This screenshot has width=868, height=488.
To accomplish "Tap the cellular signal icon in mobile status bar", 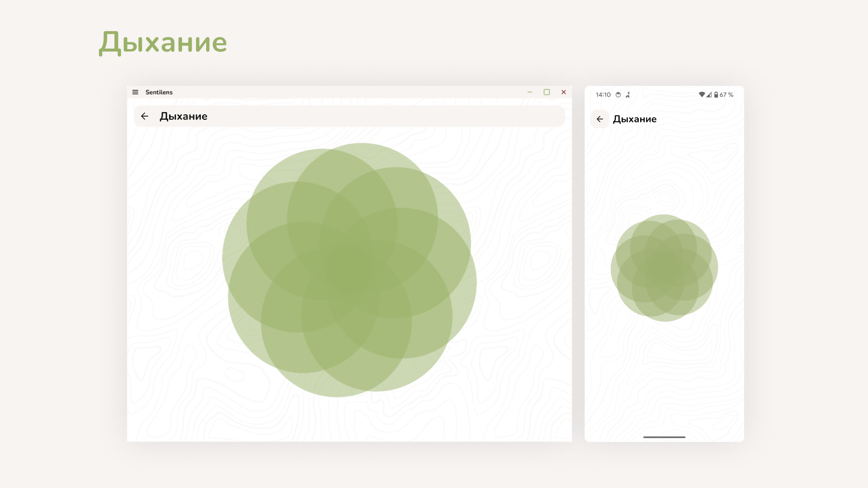I will pyautogui.click(x=709, y=94).
